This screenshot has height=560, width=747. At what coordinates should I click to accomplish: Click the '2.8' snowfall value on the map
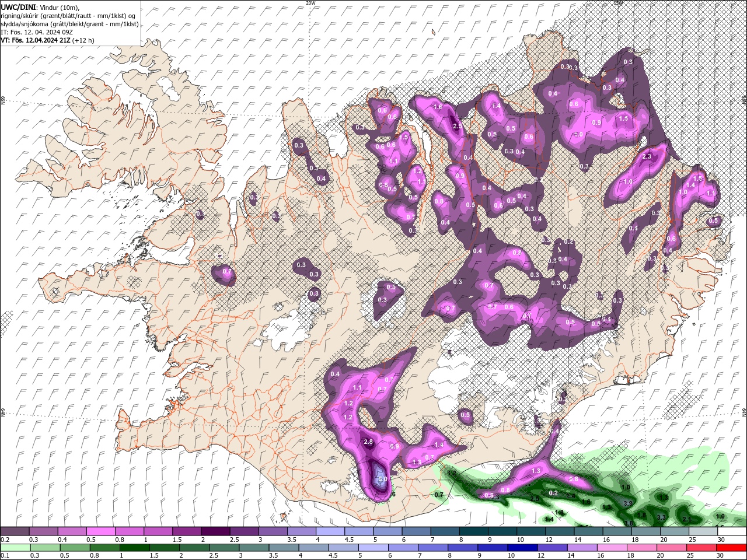point(368,442)
